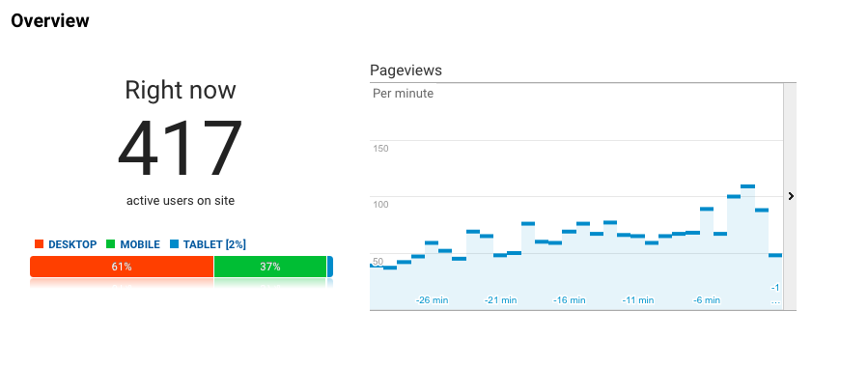The height and width of the screenshot is (368, 868).
Task: Click the blue tablet bar segment
Action: coord(330,267)
